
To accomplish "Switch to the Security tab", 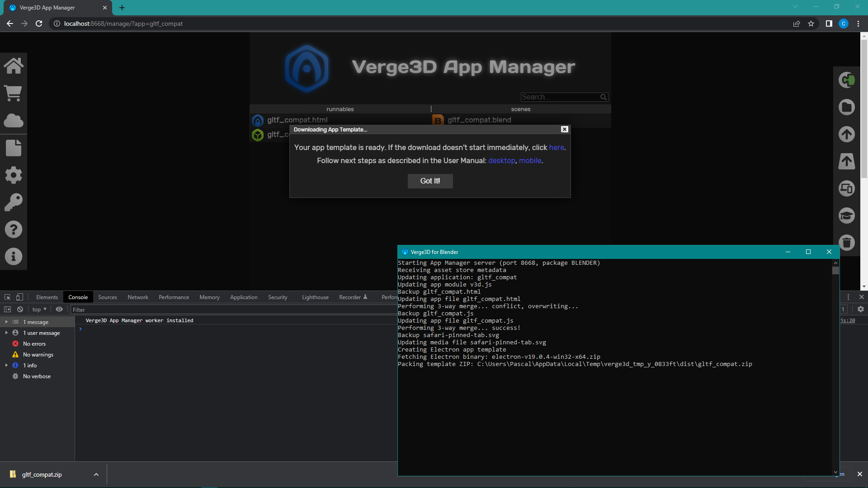I will pos(278,297).
